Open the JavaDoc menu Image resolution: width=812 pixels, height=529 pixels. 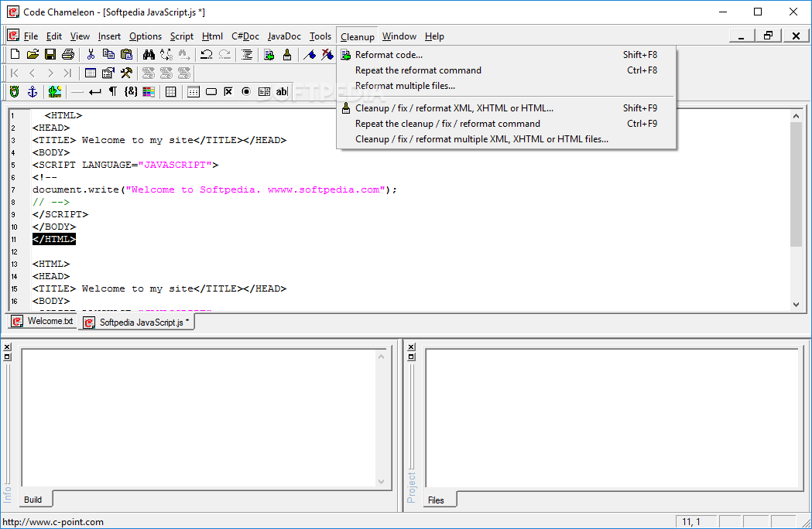(284, 36)
